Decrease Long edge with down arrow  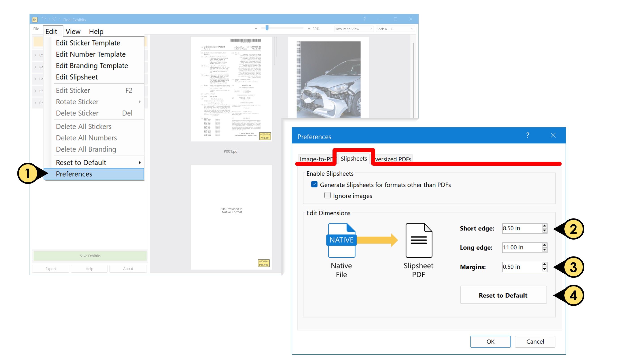544,250
